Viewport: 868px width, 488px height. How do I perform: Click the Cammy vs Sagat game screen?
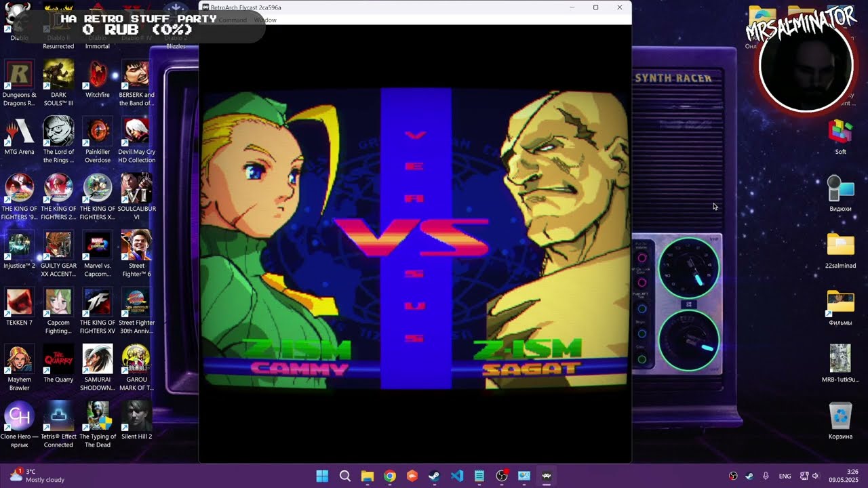tap(415, 239)
